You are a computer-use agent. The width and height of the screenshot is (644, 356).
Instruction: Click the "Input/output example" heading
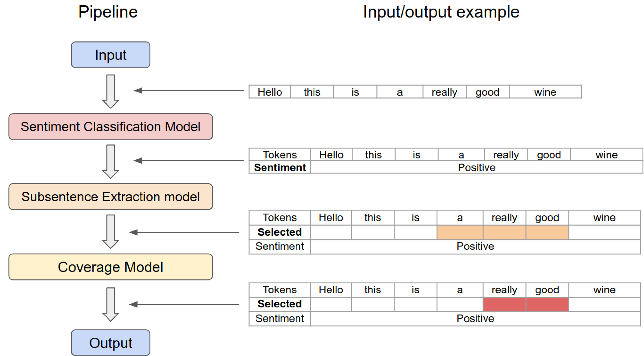coord(441,12)
